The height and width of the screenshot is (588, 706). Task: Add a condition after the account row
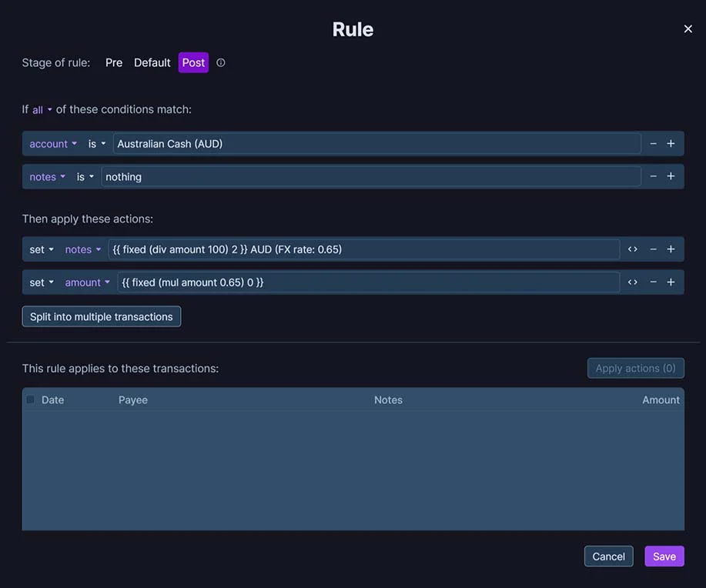(671, 144)
